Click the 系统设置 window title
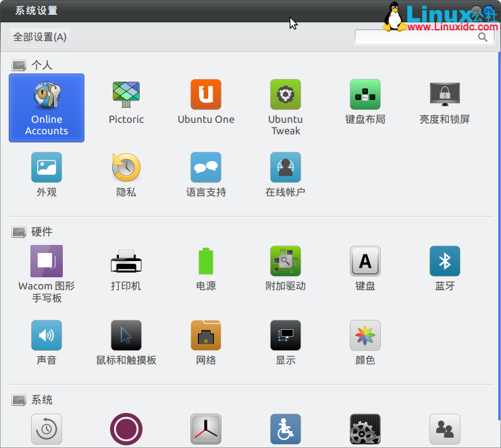Screen dimensions: 501x448 (36, 11)
